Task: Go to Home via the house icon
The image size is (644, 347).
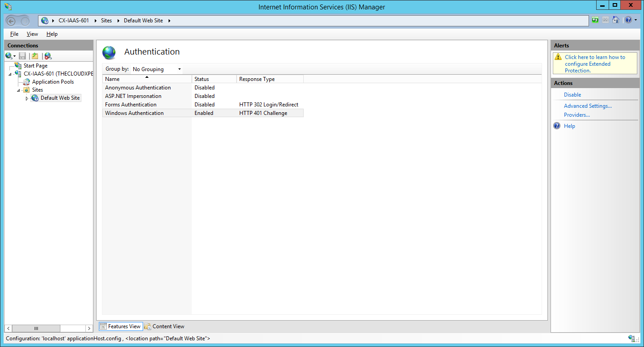Action: (616, 20)
